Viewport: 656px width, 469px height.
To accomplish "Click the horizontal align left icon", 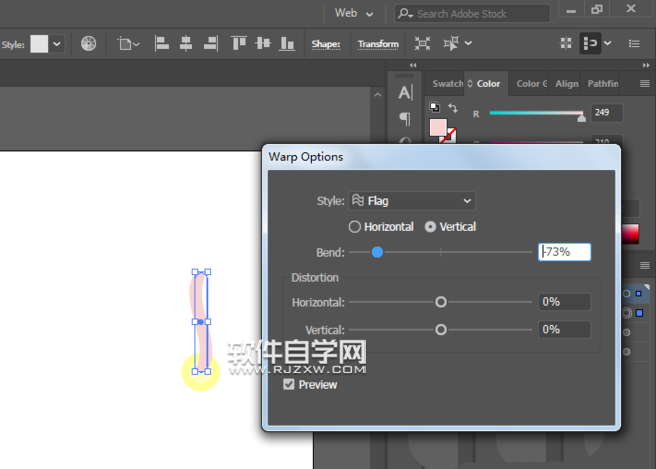I will coord(163,44).
